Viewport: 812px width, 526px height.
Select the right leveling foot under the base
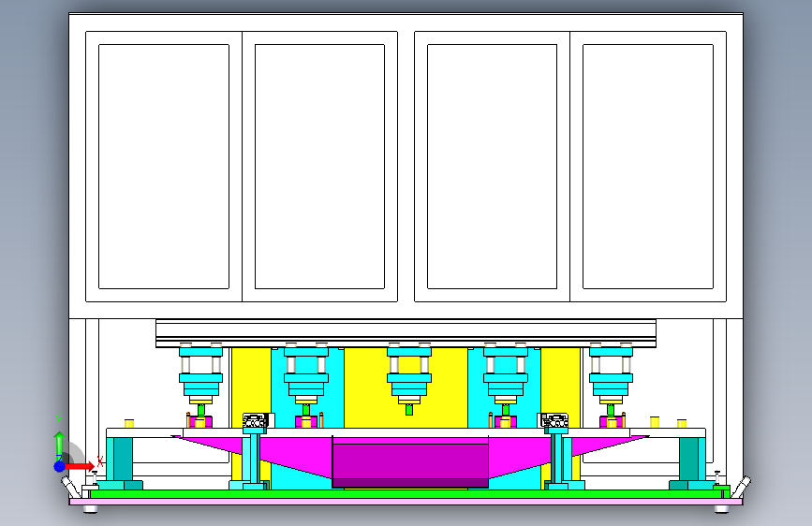click(721, 509)
